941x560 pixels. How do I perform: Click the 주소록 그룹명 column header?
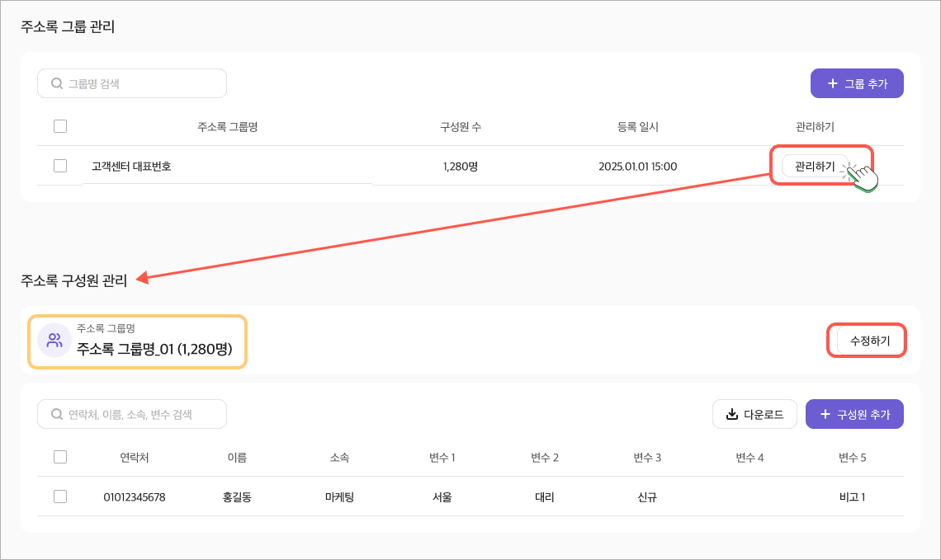click(228, 127)
